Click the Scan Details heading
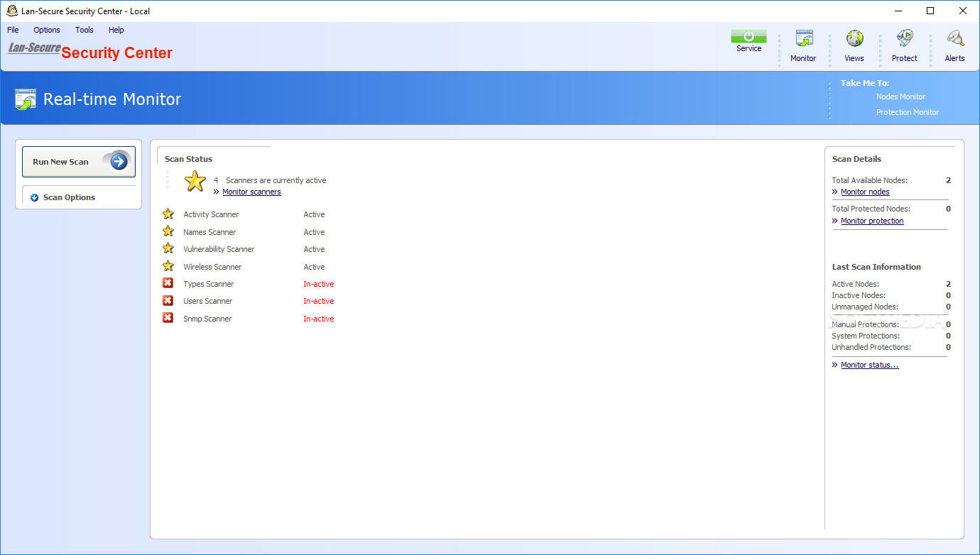Screen dimensions: 980x555 [856, 159]
